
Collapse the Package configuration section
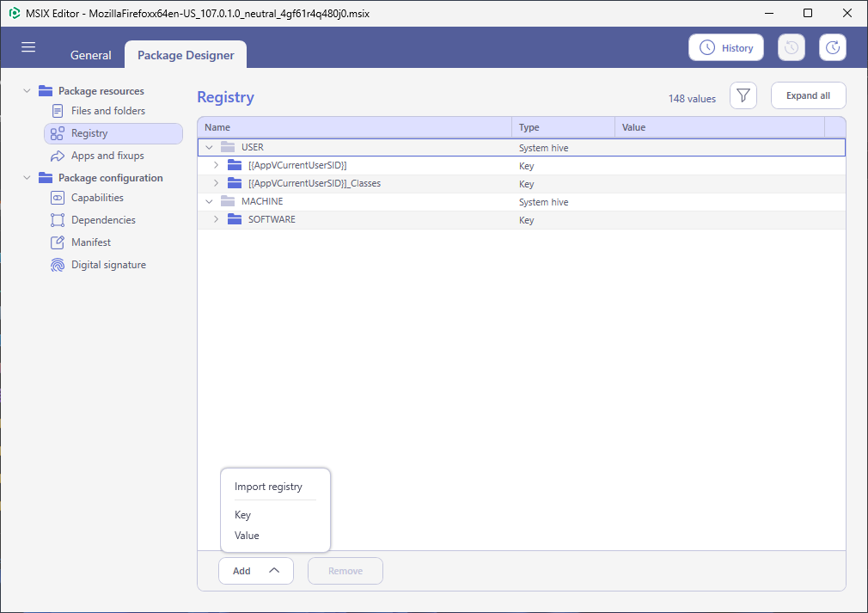pos(27,178)
